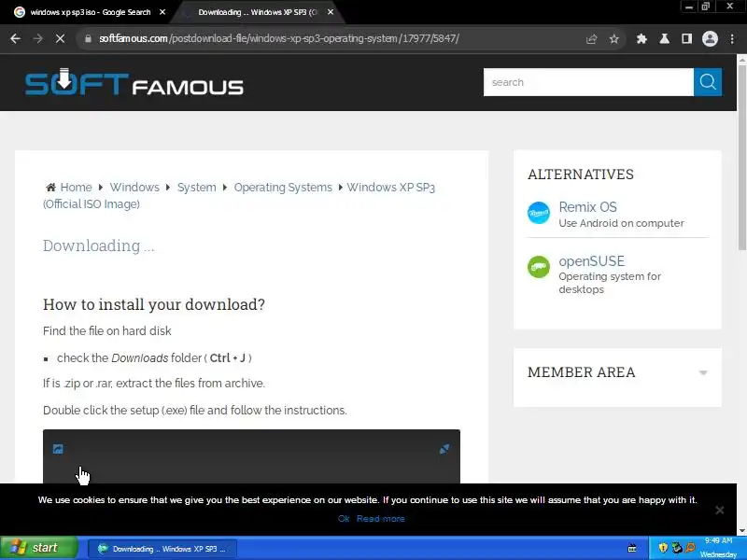Open the browser side panel
747x560 pixels.
pos(686,39)
